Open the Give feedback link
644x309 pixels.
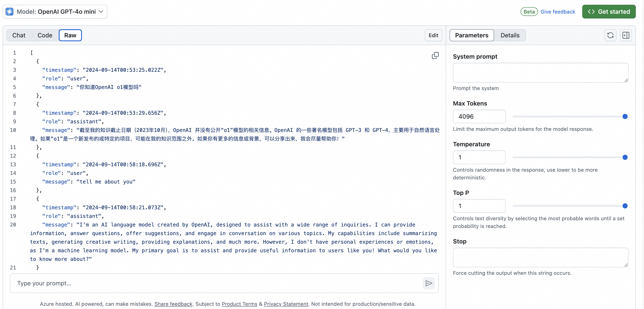558,11
